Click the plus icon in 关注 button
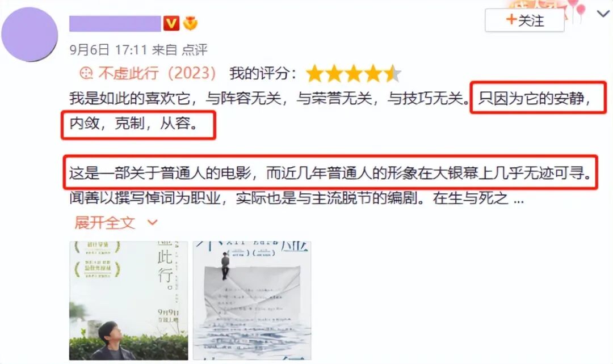The width and height of the screenshot is (613, 364). (x=511, y=19)
